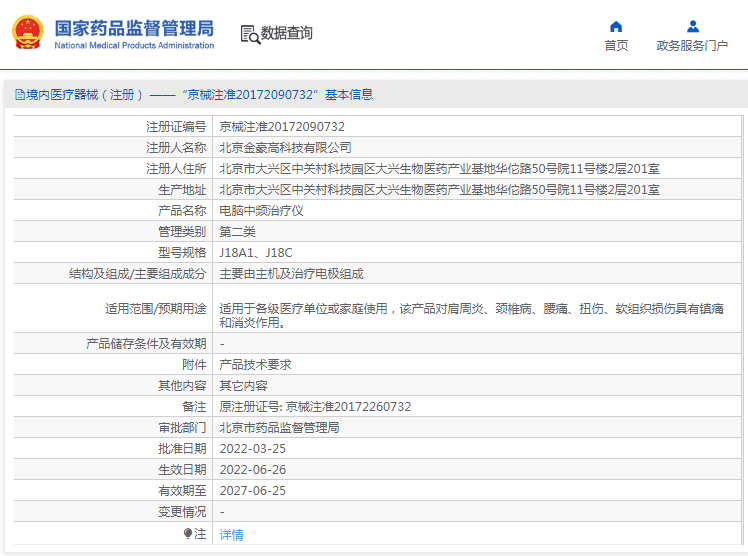
Task: Click the 国家药品监督管理局 title
Action: pos(134,28)
